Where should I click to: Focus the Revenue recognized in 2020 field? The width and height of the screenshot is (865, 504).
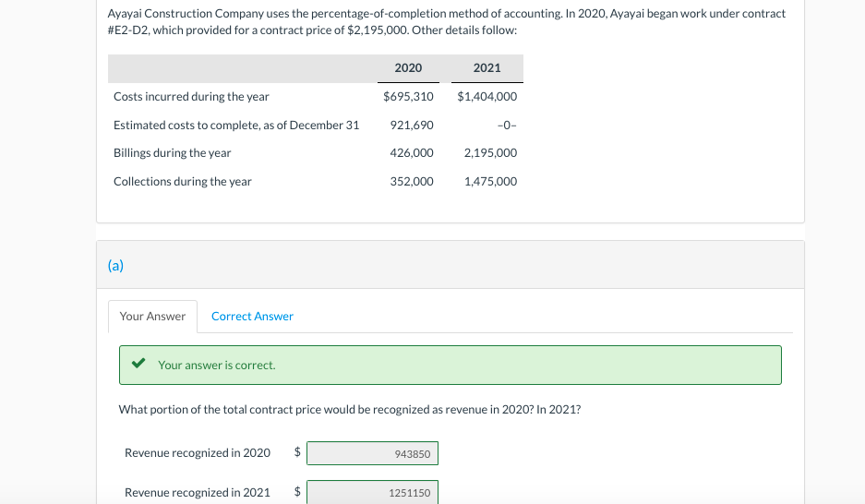pyautogui.click(x=372, y=453)
